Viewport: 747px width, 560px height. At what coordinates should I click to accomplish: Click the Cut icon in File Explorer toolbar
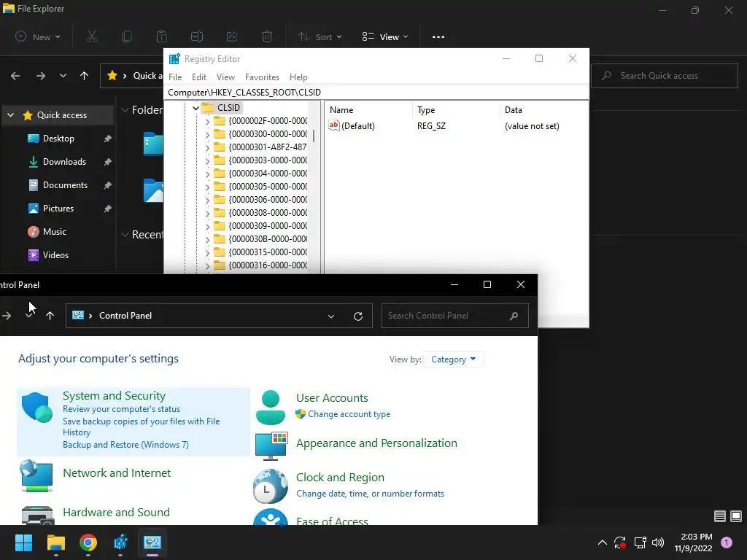pos(92,36)
